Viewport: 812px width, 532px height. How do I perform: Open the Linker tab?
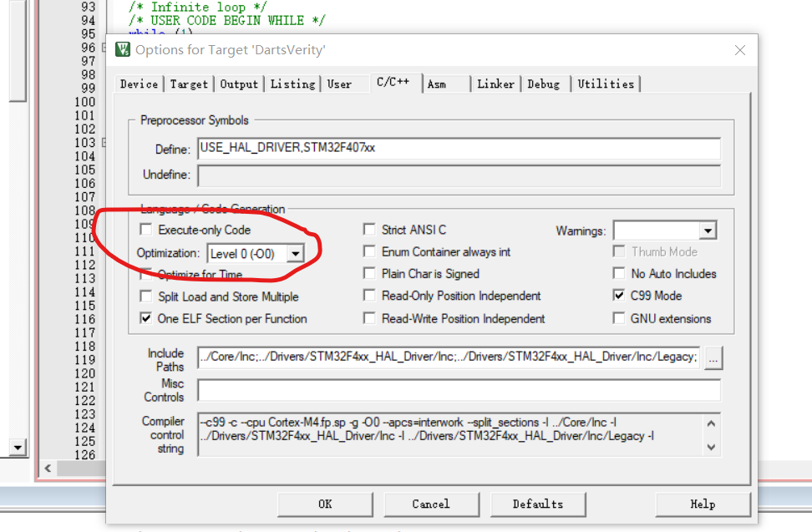pos(495,84)
